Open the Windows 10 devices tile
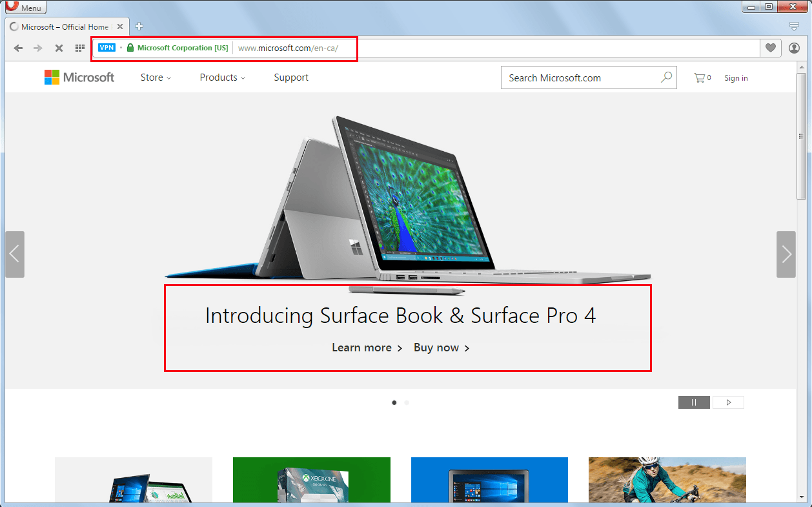 [134, 479]
